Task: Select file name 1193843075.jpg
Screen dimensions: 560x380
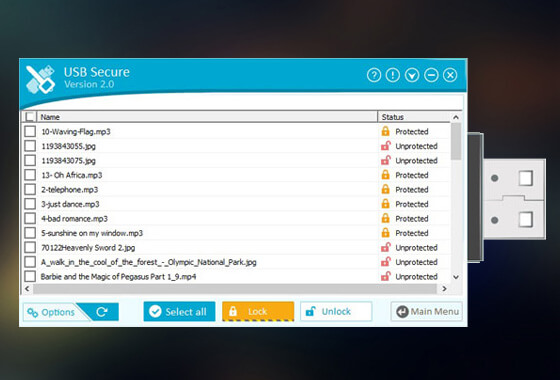Action: pos(68,161)
